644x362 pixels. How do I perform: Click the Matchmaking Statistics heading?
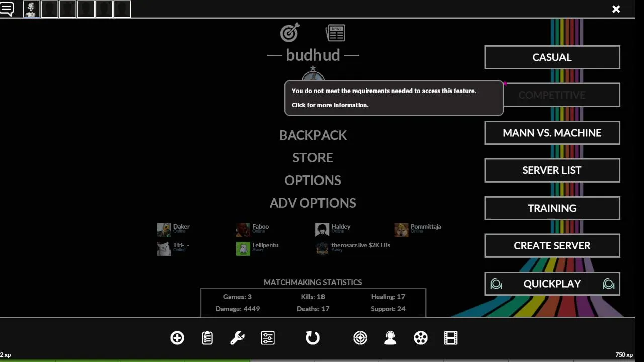click(312, 282)
